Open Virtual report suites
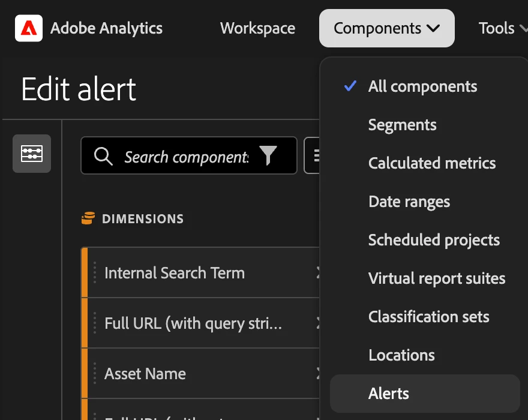The height and width of the screenshot is (420, 528). (x=437, y=278)
